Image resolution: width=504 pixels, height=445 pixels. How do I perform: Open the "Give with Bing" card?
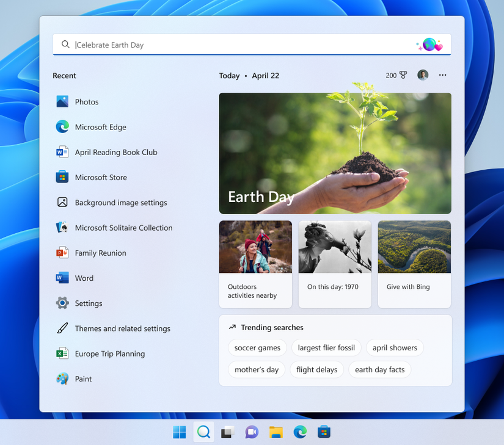click(x=414, y=264)
